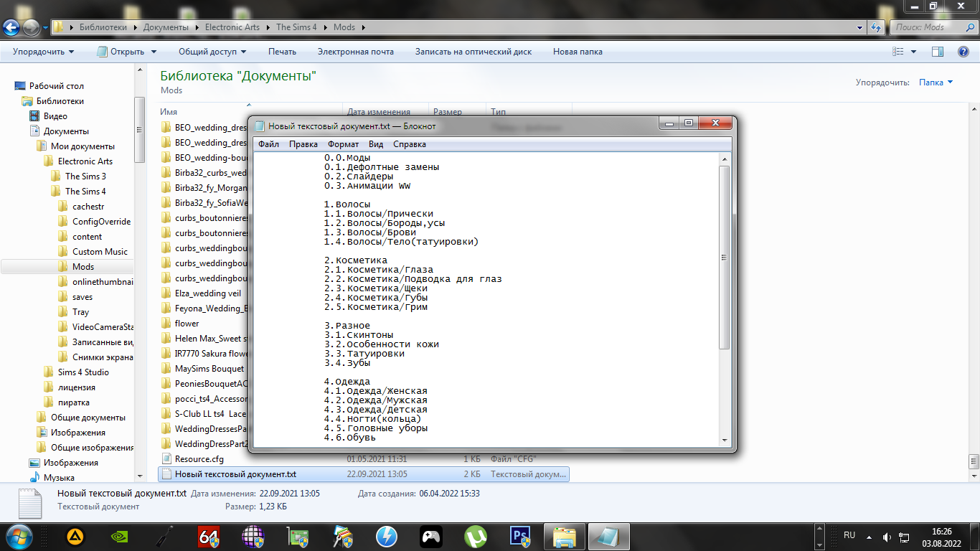
Task: Open recent locations dropdown beside forward arrow
Action: coord(45,27)
